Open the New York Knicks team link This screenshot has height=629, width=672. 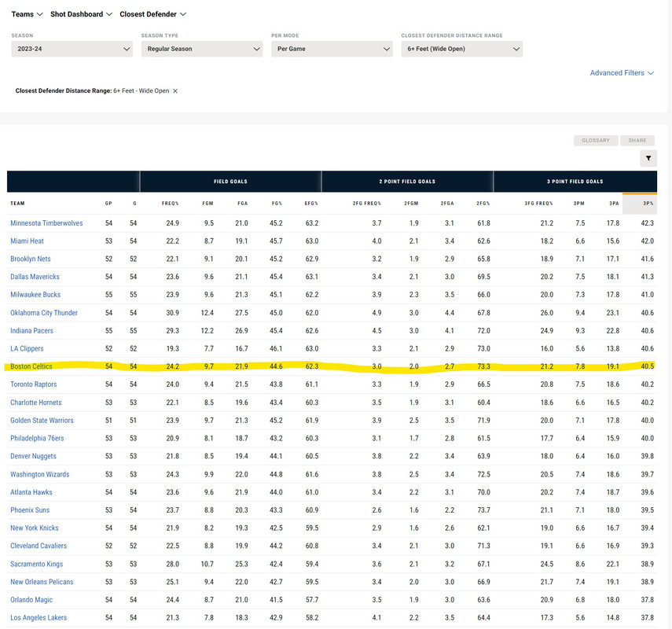(x=35, y=528)
